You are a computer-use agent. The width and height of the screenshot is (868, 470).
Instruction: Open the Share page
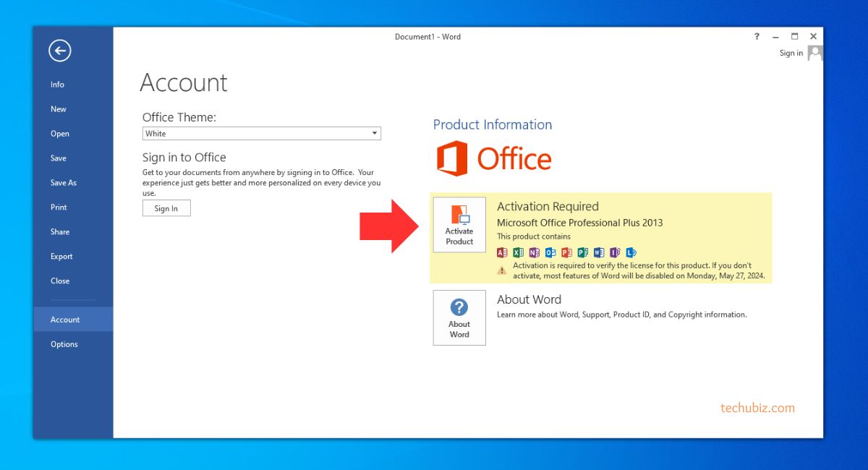(x=74, y=232)
